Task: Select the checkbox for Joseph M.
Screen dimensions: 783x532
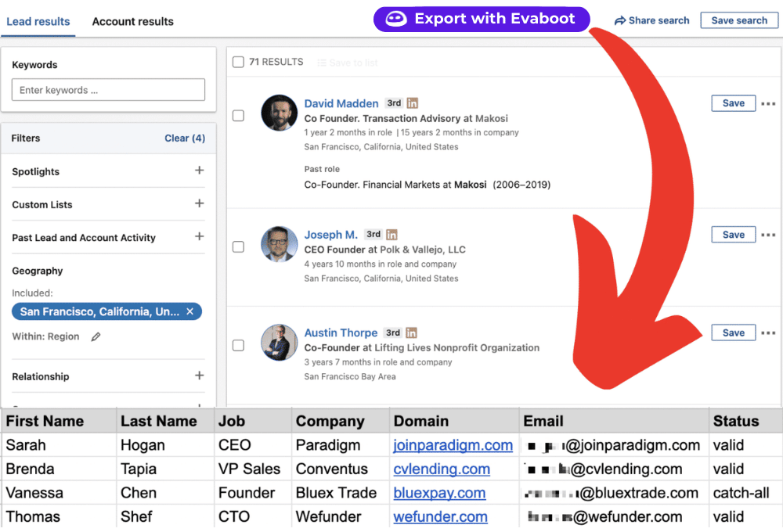Action: tap(238, 246)
